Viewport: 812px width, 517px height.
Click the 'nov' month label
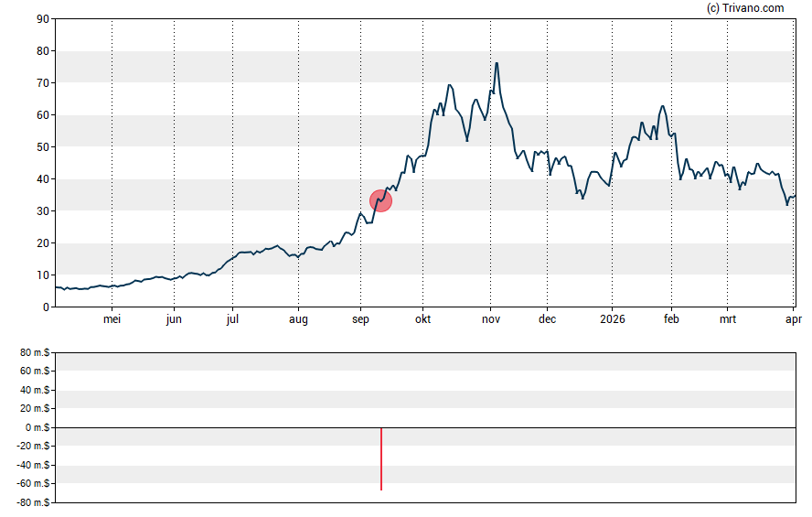[491, 319]
